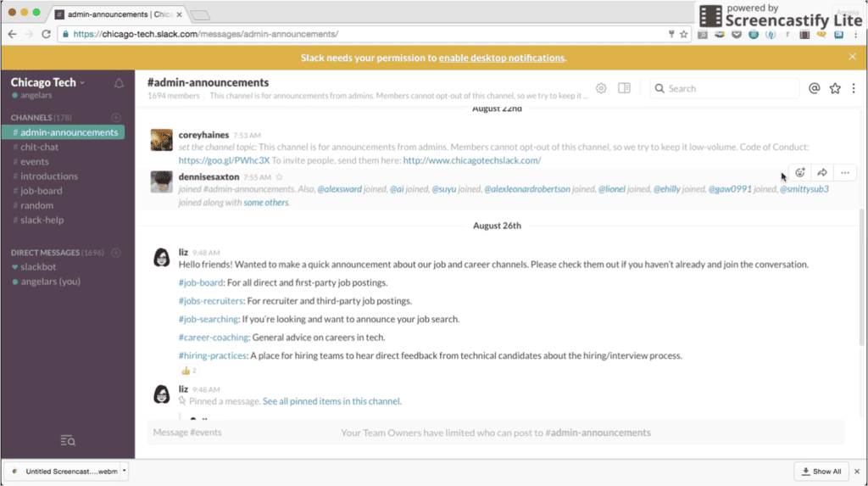This screenshot has width=868, height=486.
Task: Click into the Search field
Action: pyautogui.click(x=729, y=88)
